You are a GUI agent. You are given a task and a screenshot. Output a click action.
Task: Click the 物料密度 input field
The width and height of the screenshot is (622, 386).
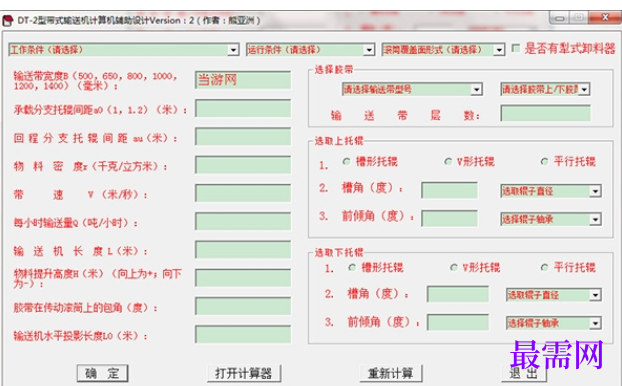[x=243, y=165]
